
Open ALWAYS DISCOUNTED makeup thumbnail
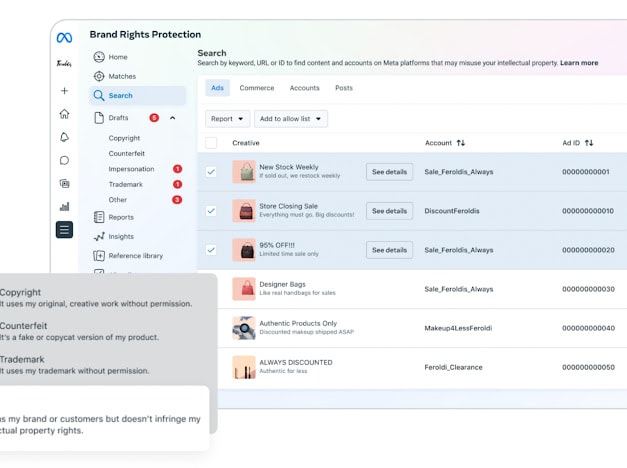(x=244, y=367)
